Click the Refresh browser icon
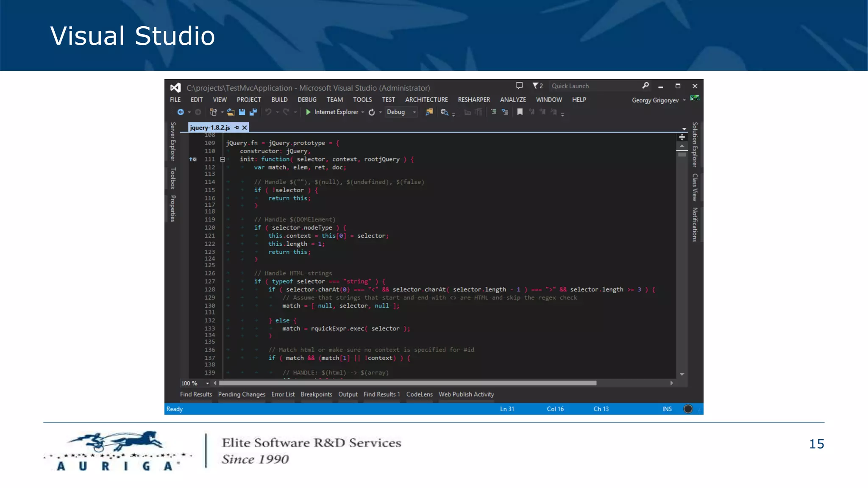Viewport: 868px width, 488px height. pos(372,112)
